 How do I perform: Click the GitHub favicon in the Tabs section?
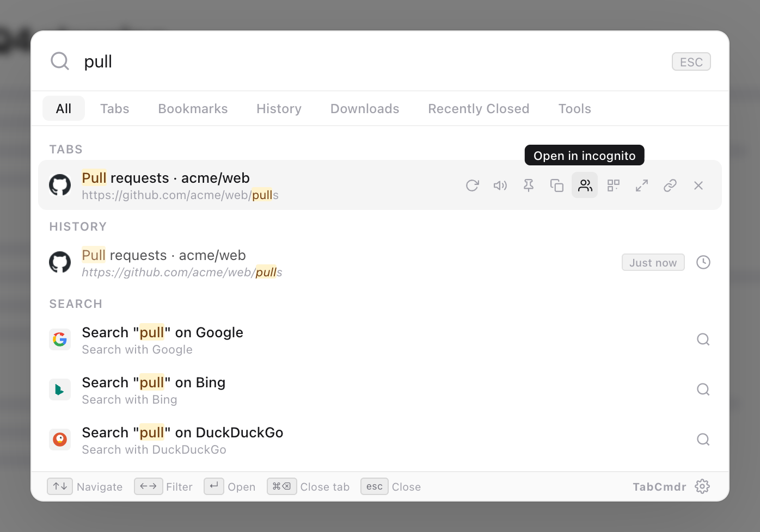60,185
